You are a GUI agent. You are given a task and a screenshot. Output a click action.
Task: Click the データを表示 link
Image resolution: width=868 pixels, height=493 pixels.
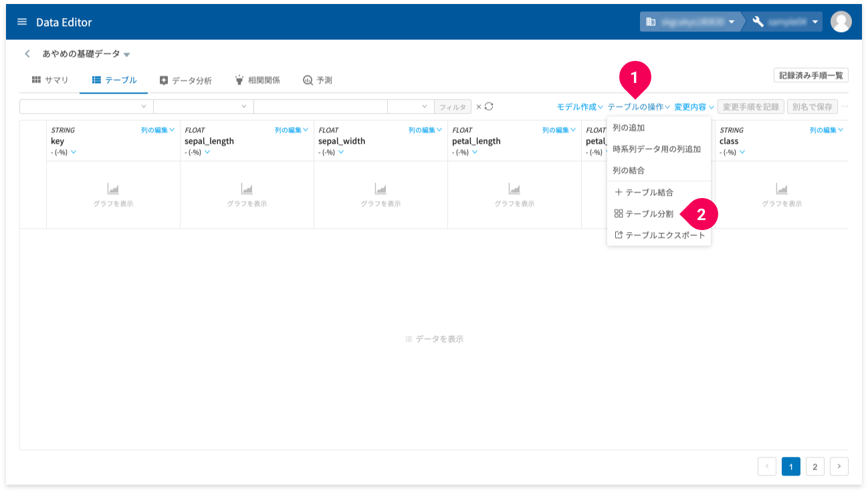pyautogui.click(x=434, y=339)
